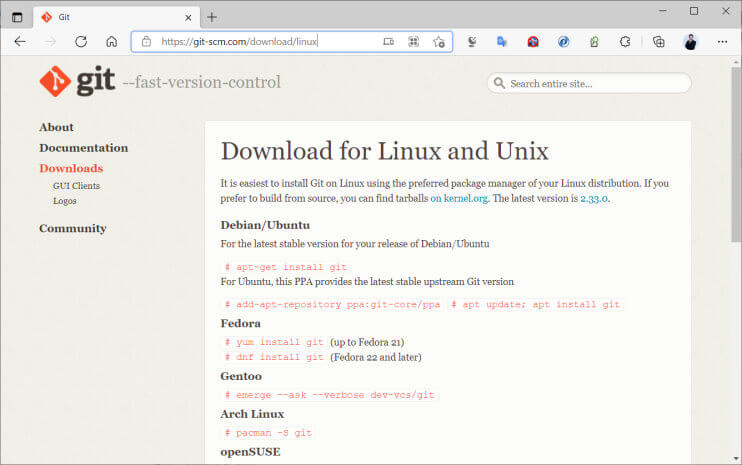
Task: Select the Git browser tab
Action: pyautogui.click(x=116, y=18)
